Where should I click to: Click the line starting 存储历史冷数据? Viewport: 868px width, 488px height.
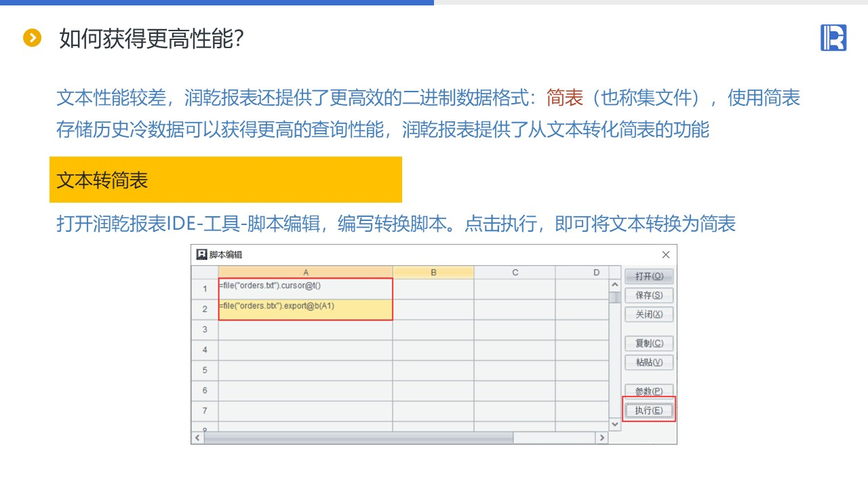click(x=383, y=129)
